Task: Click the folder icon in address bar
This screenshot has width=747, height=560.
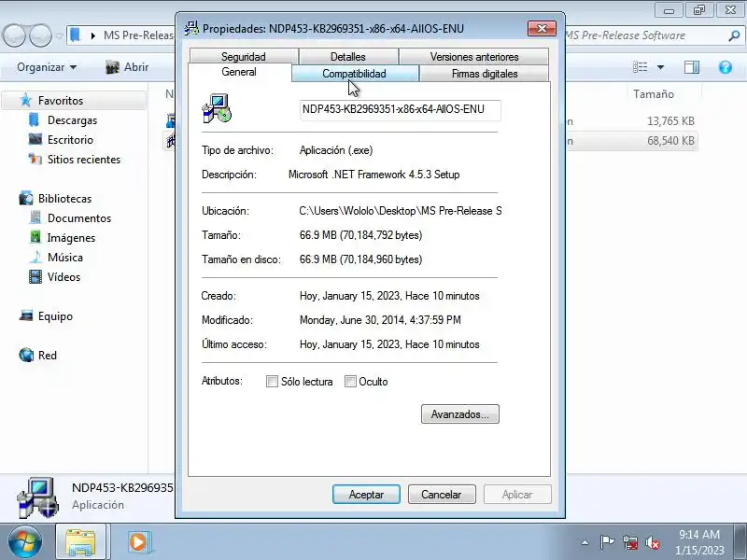Action: point(76,35)
